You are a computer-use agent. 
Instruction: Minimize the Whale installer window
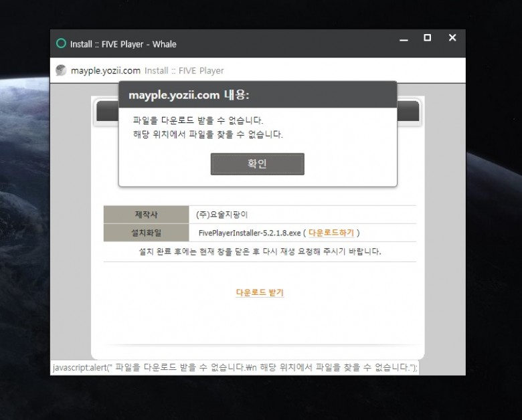pos(404,39)
